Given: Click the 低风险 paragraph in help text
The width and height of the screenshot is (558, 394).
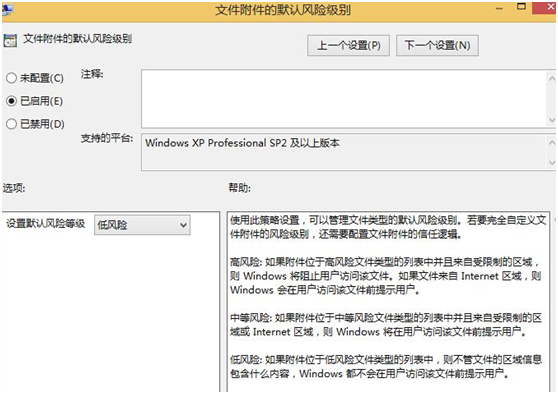Looking at the screenshot, I should 386,367.
